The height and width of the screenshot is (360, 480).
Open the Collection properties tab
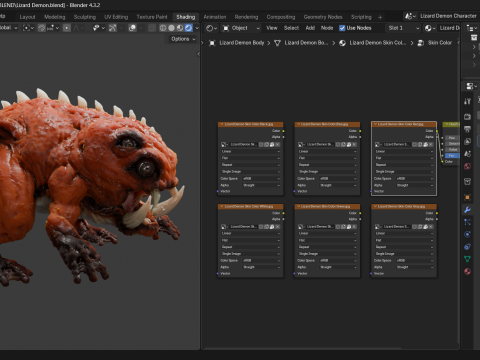pos(467,181)
